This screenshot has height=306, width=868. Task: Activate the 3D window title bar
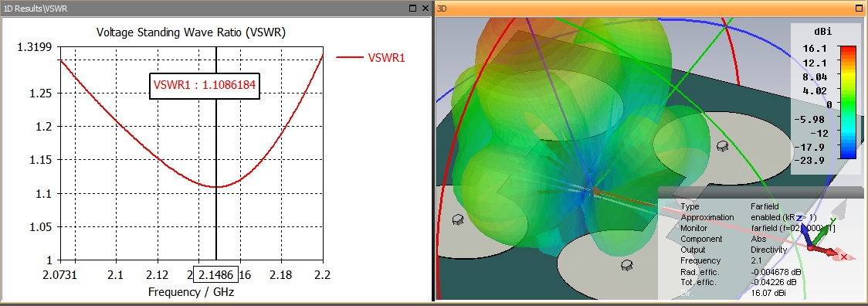(x=636, y=8)
